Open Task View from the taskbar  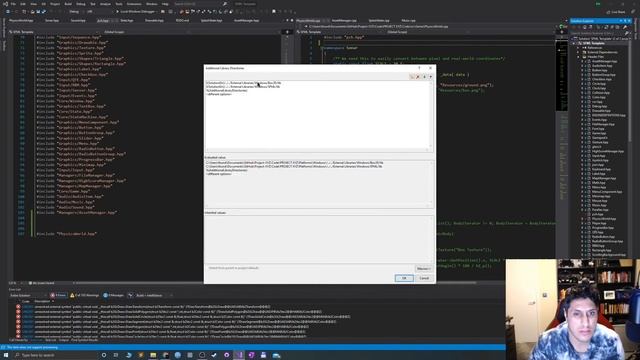pos(116,355)
